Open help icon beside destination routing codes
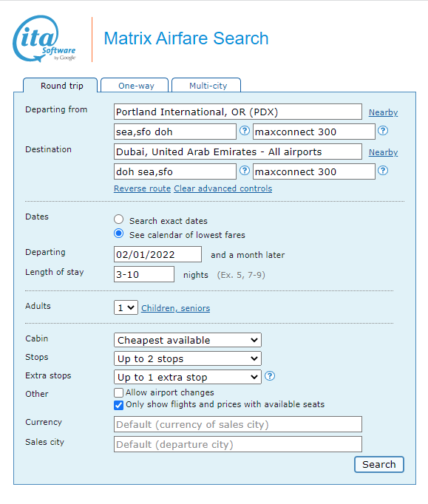The width and height of the screenshot is (428, 504). (x=245, y=171)
